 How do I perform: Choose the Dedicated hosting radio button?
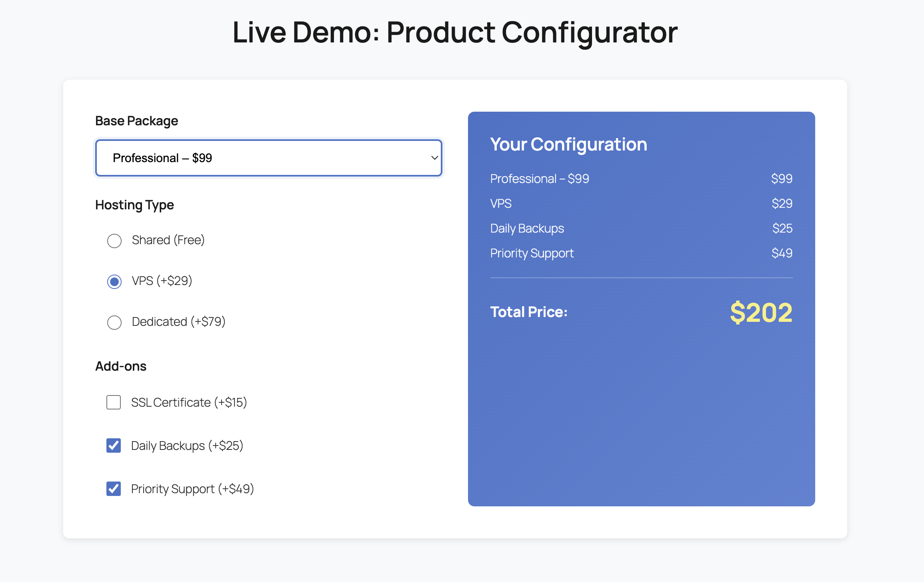114,322
